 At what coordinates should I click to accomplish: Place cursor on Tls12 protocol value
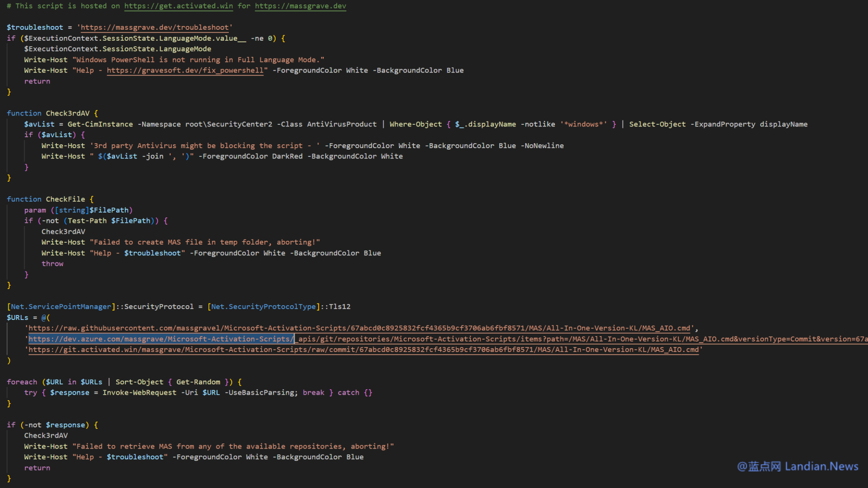[x=340, y=306]
